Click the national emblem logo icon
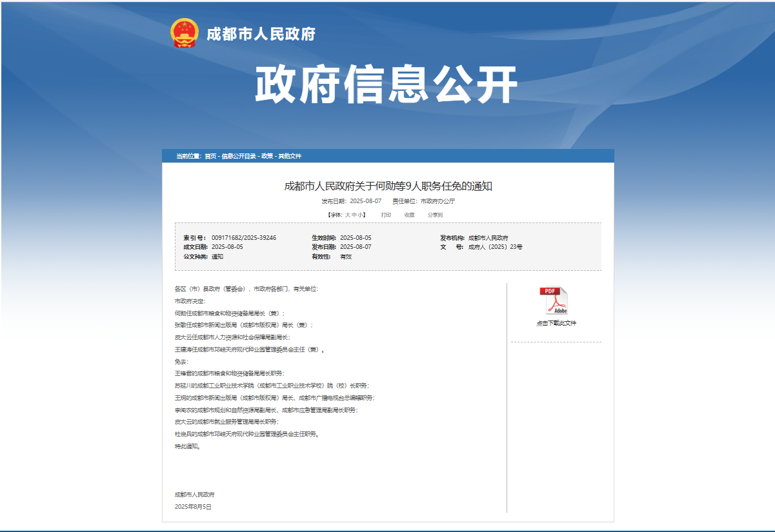The image size is (775, 532). click(185, 33)
